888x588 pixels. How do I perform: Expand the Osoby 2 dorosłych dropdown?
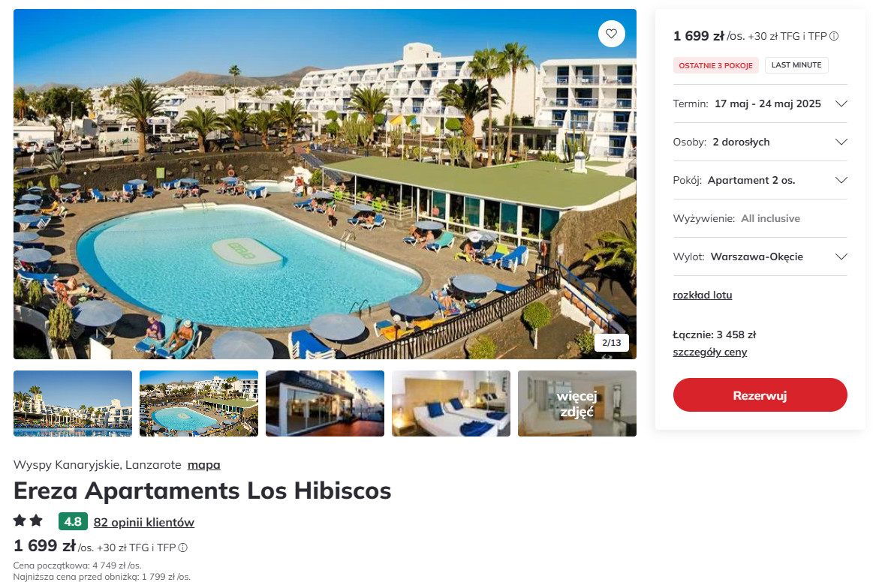click(x=760, y=142)
